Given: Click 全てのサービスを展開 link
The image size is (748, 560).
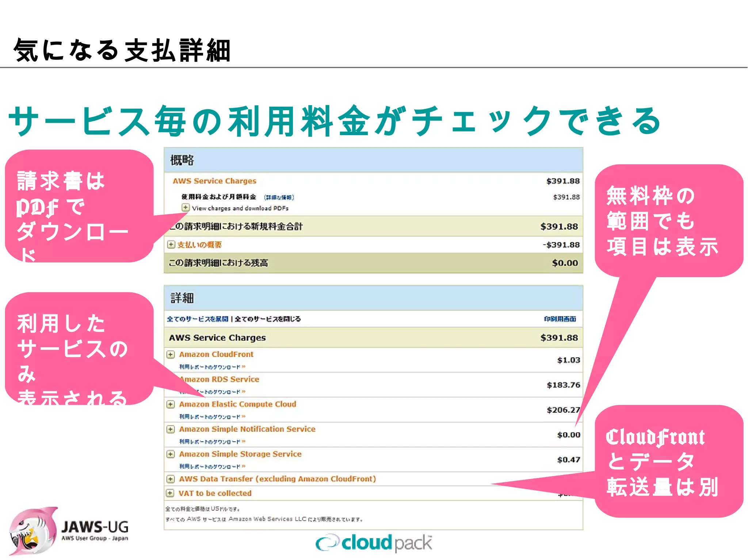Looking at the screenshot, I should (x=198, y=319).
